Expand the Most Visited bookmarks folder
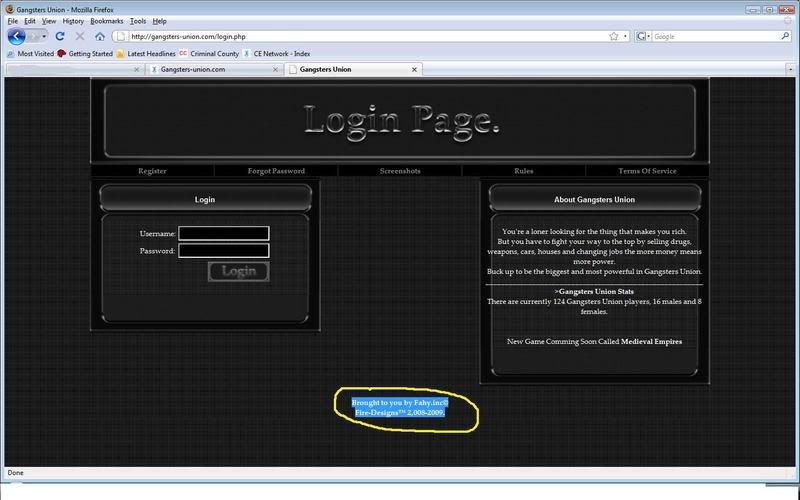The height and width of the screenshot is (500, 800). click(x=30, y=53)
